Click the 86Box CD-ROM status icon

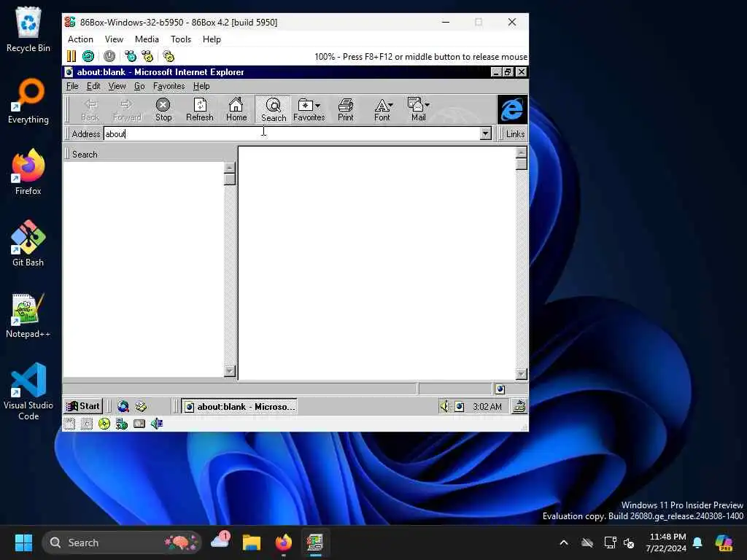tap(104, 424)
